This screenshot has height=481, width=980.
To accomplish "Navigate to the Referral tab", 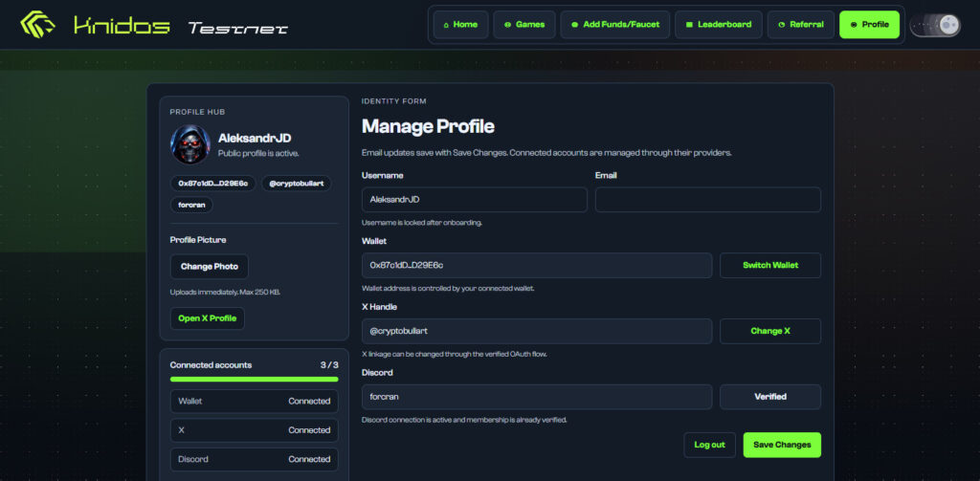I will pyautogui.click(x=800, y=25).
